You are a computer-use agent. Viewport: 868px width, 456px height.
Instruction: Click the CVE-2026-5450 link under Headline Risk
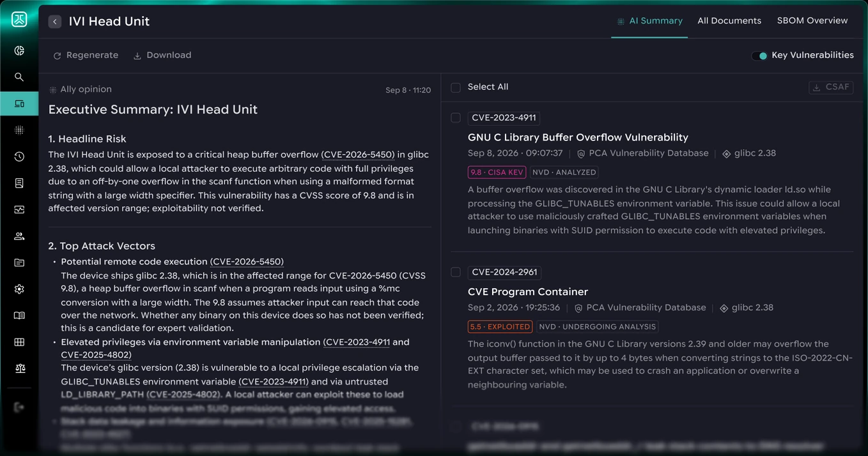pyautogui.click(x=358, y=155)
